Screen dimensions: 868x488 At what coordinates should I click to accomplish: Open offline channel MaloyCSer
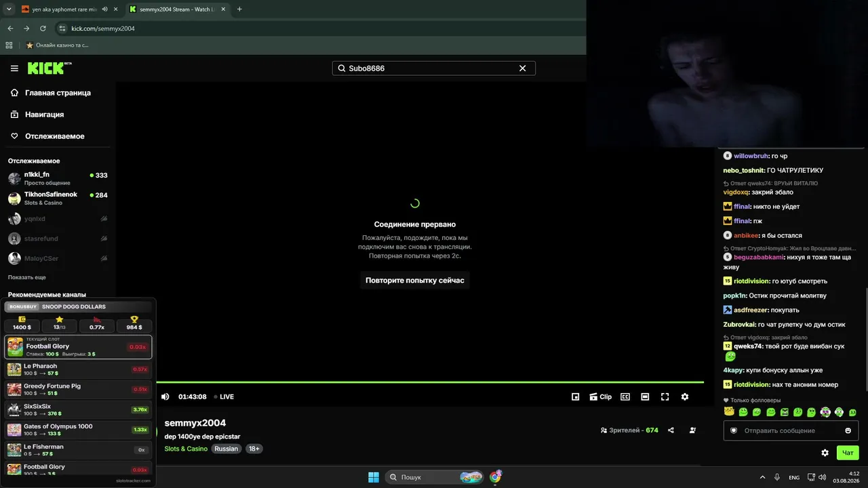pyautogui.click(x=58, y=258)
